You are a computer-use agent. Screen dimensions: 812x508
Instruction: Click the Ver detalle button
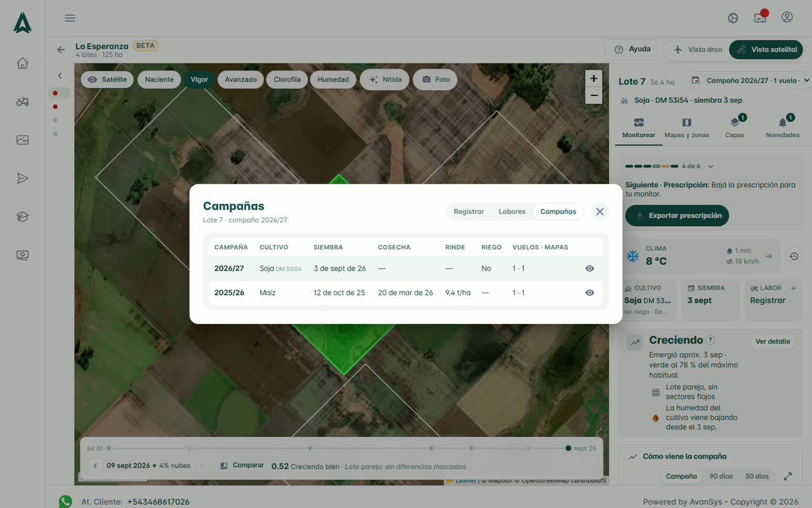click(773, 341)
